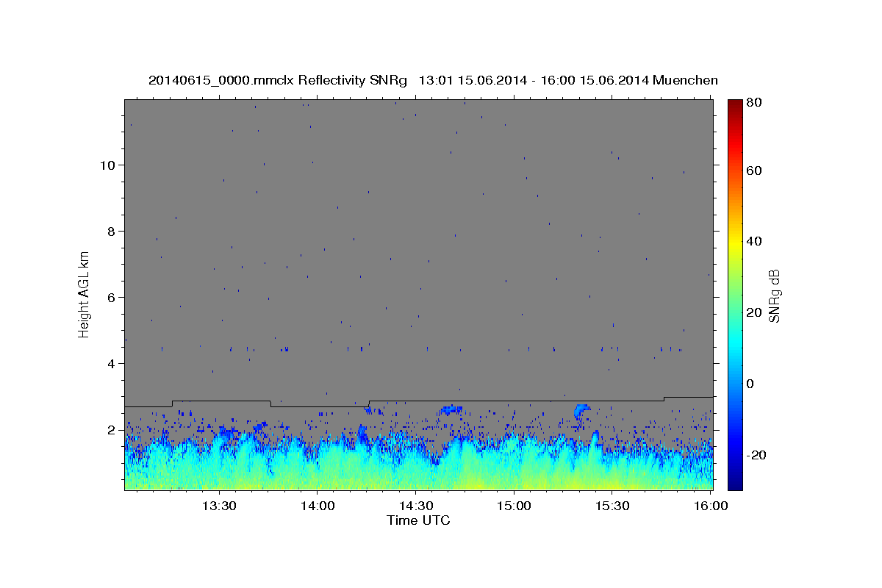Click the yellow band of the colorbar
Screen dimensions: 882x588
coord(735,243)
